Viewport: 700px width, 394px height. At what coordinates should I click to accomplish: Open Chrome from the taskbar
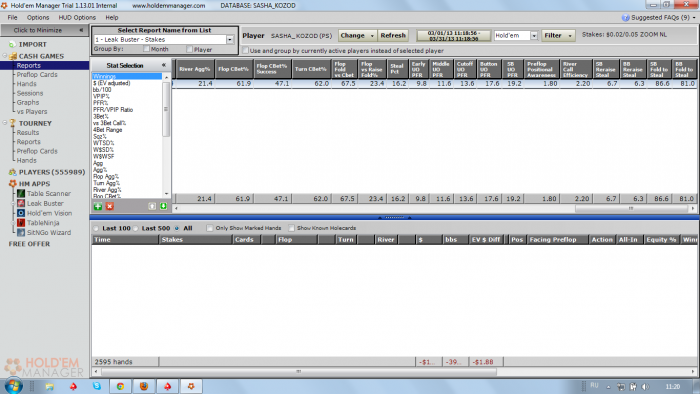(x=121, y=386)
